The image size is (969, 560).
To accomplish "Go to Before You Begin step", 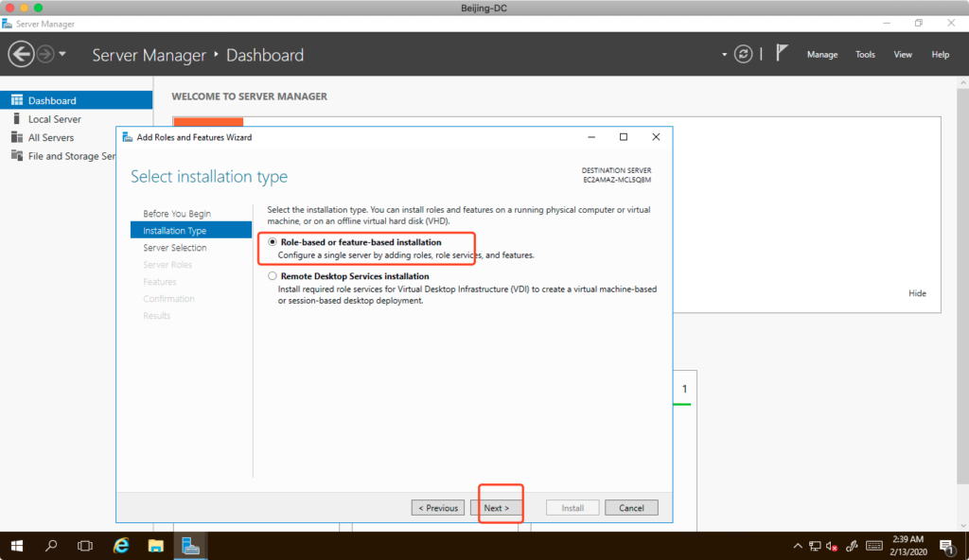I will pos(177,214).
